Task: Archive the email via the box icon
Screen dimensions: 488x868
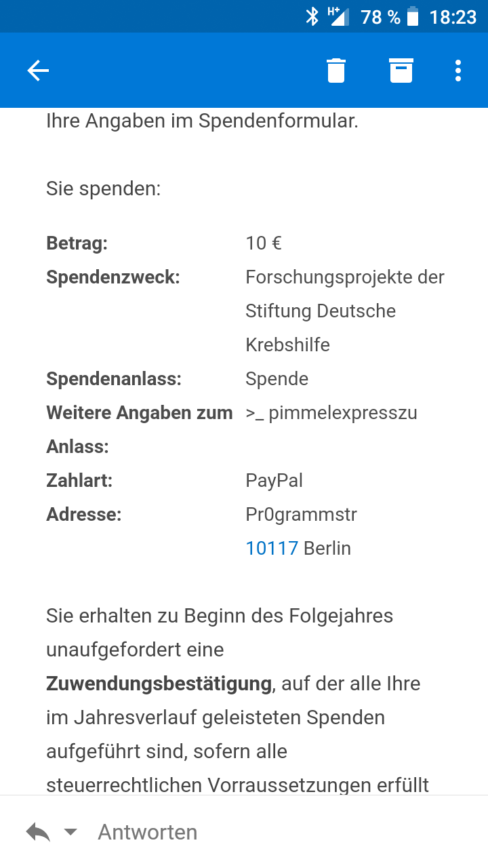Action: pyautogui.click(x=401, y=71)
